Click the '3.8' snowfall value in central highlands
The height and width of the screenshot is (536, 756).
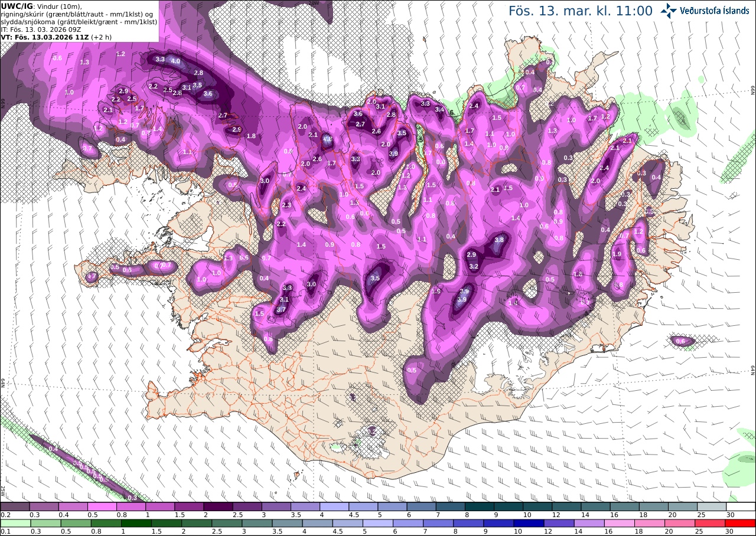499,240
